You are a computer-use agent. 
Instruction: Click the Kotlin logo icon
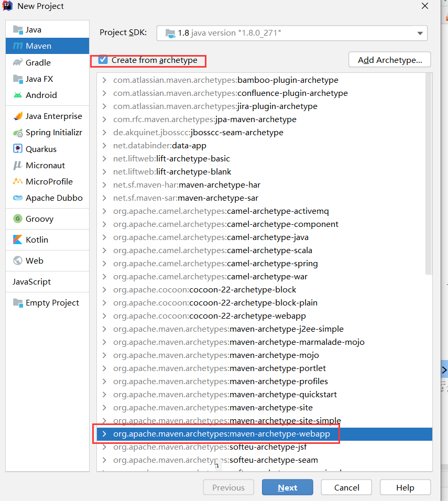pos(18,239)
